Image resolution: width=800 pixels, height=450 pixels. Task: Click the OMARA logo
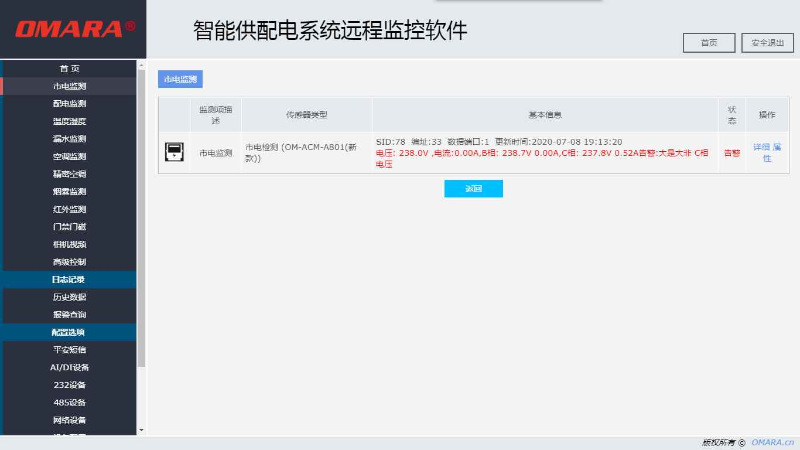pos(74,29)
